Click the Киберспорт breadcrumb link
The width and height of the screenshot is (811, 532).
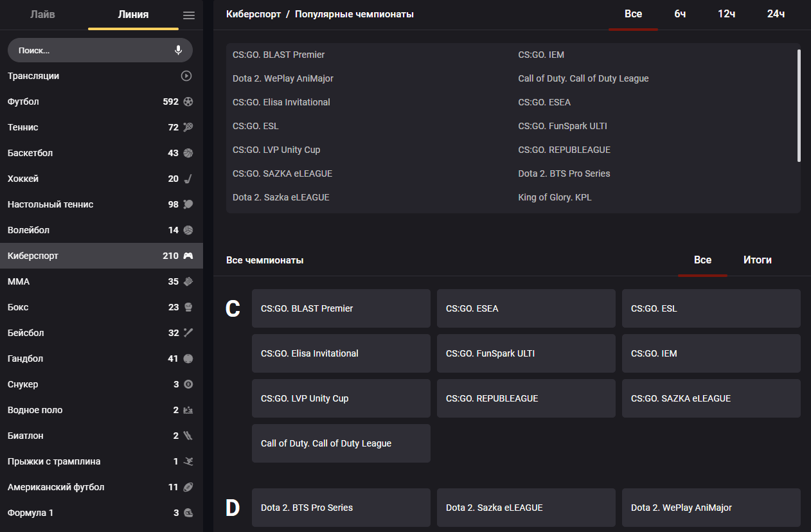(x=253, y=14)
